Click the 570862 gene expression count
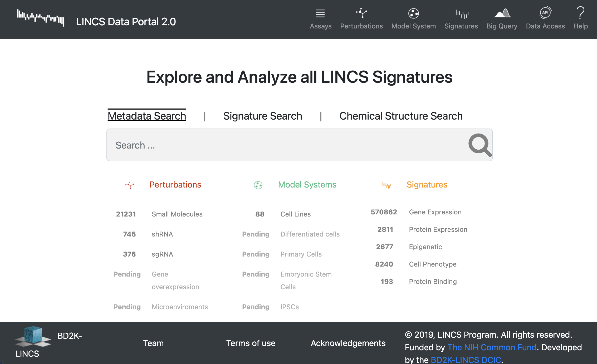Image resolution: width=597 pixels, height=364 pixels. 384,212
